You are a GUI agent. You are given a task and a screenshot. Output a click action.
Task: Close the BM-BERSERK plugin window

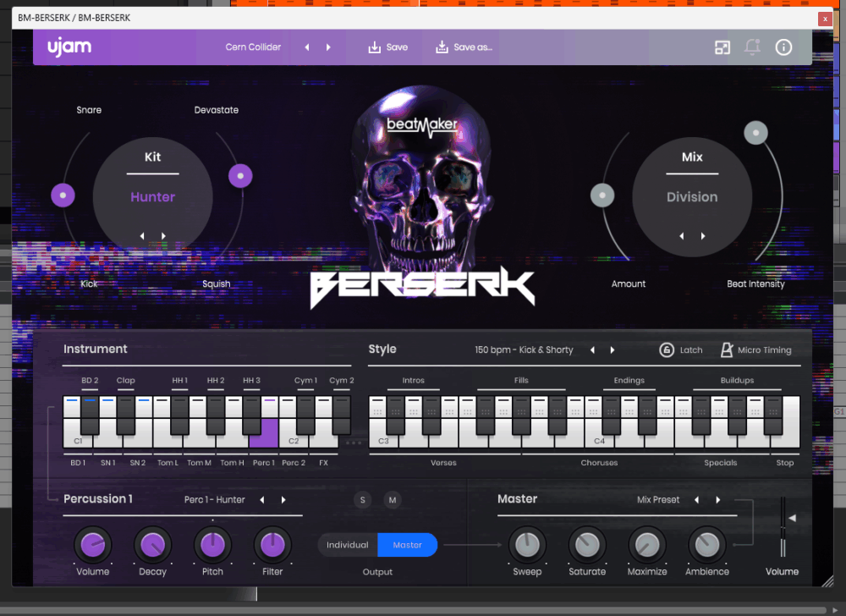(825, 19)
